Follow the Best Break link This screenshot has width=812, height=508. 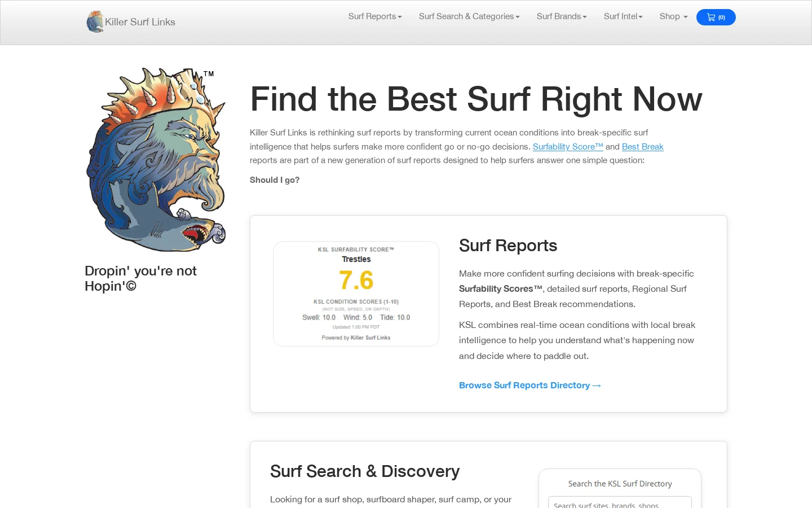coord(642,147)
